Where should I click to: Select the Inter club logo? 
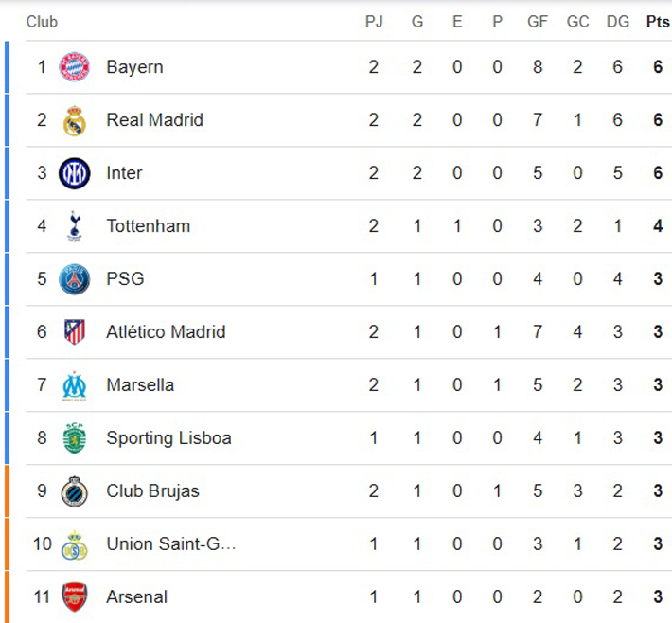74,173
